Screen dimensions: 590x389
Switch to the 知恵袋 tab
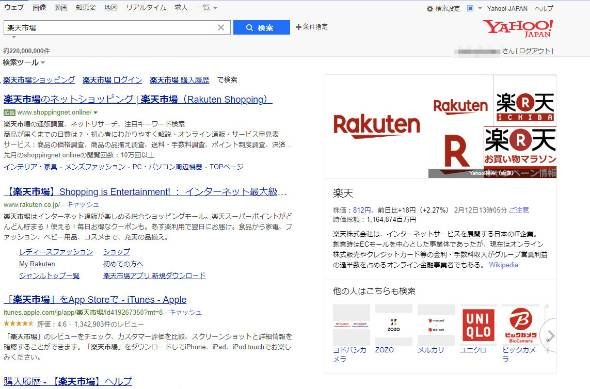pos(85,7)
